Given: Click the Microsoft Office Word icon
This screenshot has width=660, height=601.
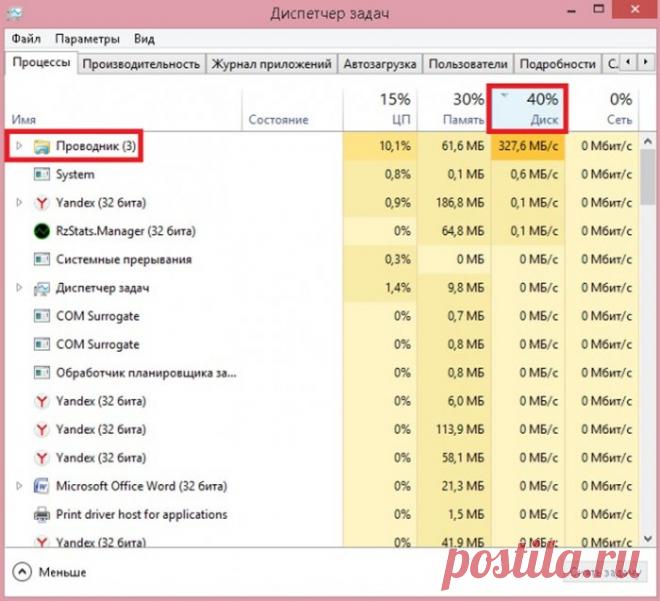Looking at the screenshot, I should 42,487.
